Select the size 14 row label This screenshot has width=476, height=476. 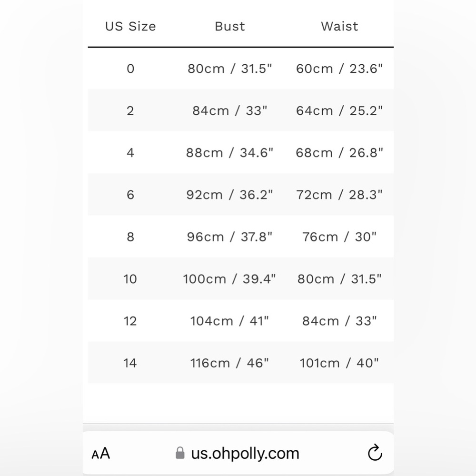point(130,363)
